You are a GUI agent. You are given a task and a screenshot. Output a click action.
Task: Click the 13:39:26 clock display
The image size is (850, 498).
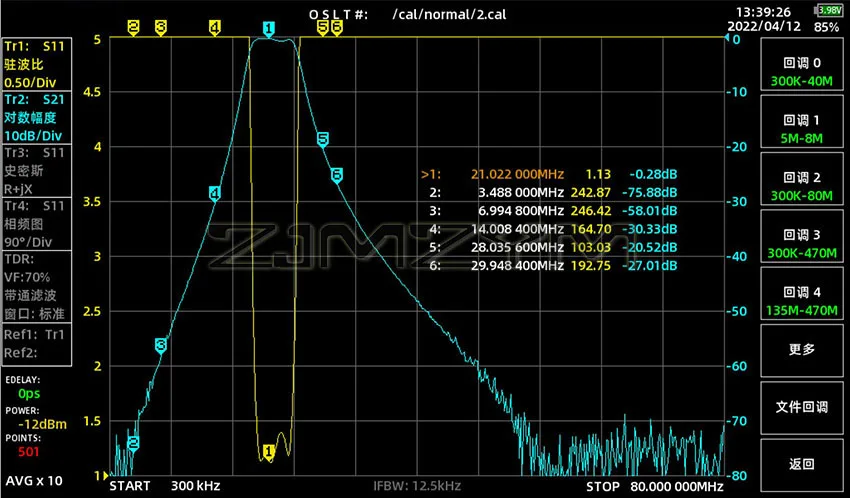tap(764, 12)
